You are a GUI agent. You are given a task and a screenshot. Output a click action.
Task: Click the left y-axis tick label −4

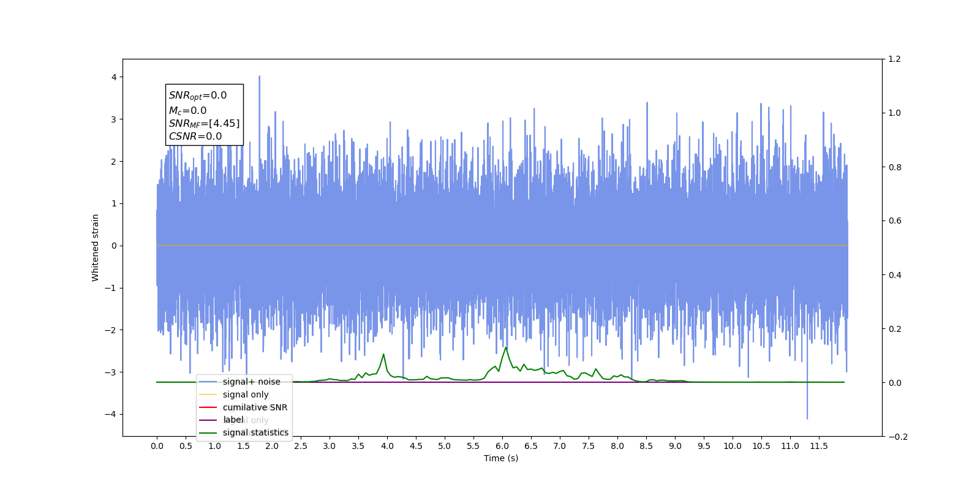point(111,415)
